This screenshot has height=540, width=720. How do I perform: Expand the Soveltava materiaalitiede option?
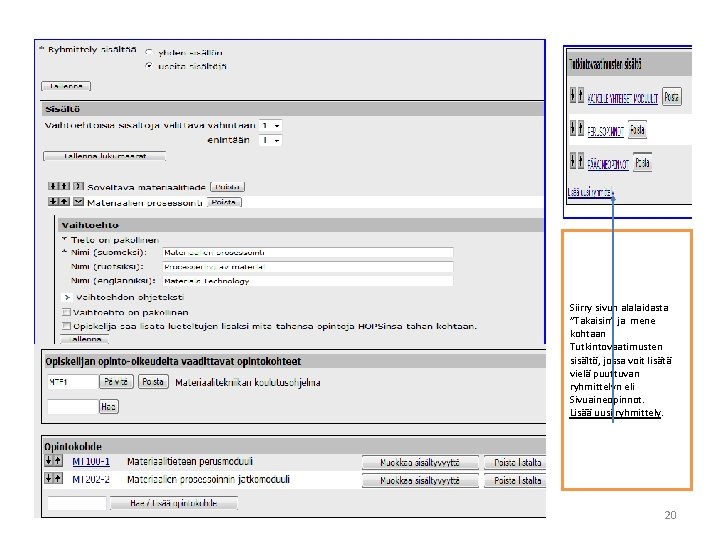point(79,186)
